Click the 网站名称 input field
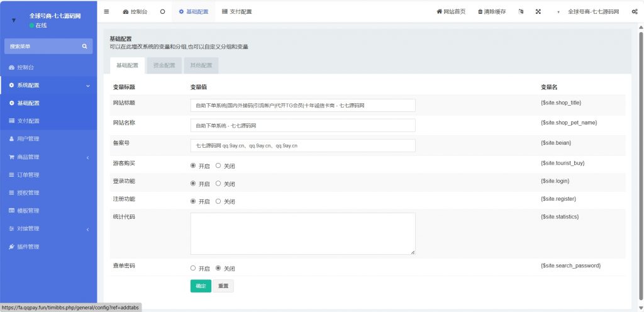Viewport: 644px width, 312px height. [x=303, y=125]
